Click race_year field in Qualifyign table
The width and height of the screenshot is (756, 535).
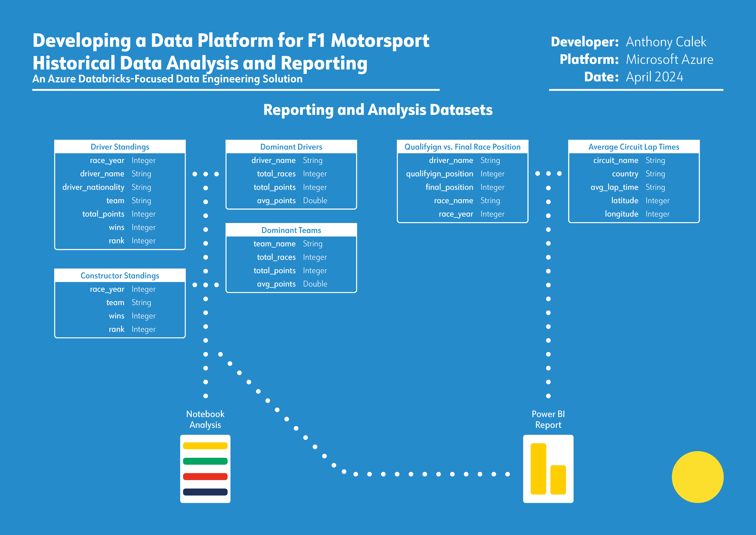click(456, 214)
